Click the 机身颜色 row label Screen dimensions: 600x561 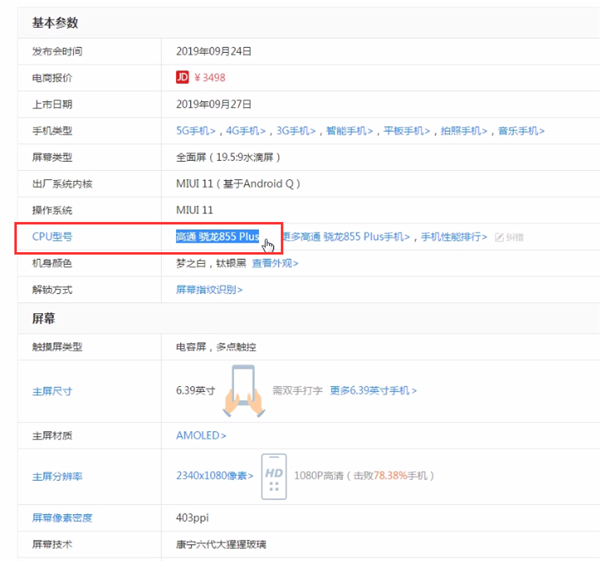(x=52, y=263)
